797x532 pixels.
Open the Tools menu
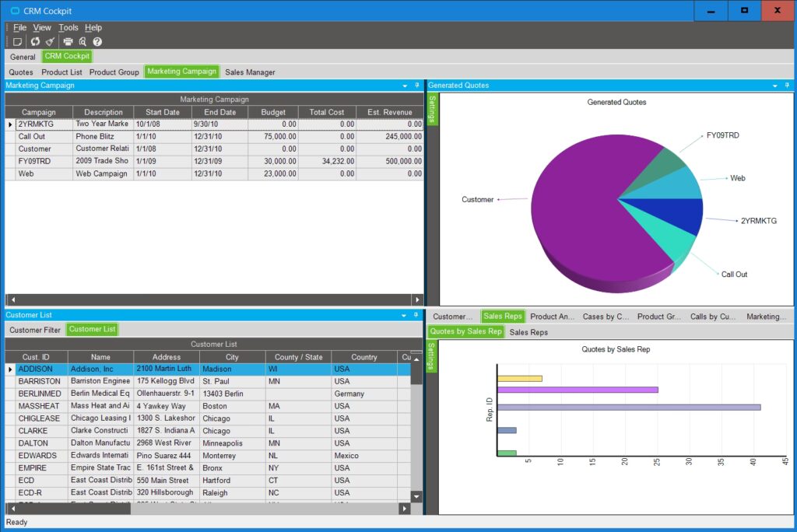click(x=68, y=28)
